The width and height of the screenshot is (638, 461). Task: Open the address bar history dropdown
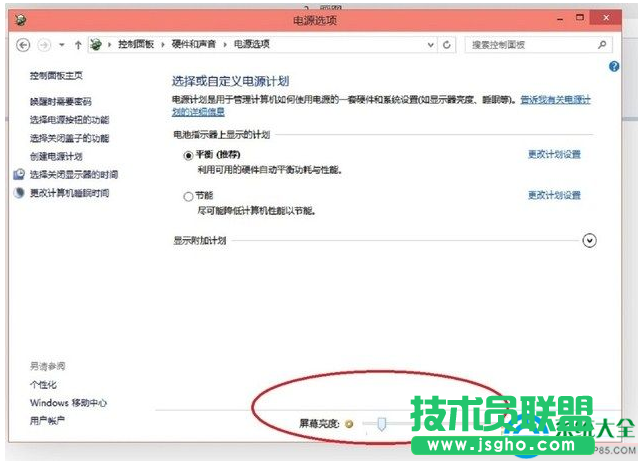tap(430, 45)
